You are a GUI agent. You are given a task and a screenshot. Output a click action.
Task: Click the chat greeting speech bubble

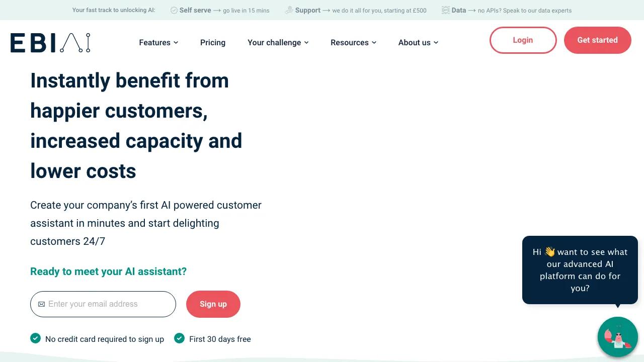(580, 270)
